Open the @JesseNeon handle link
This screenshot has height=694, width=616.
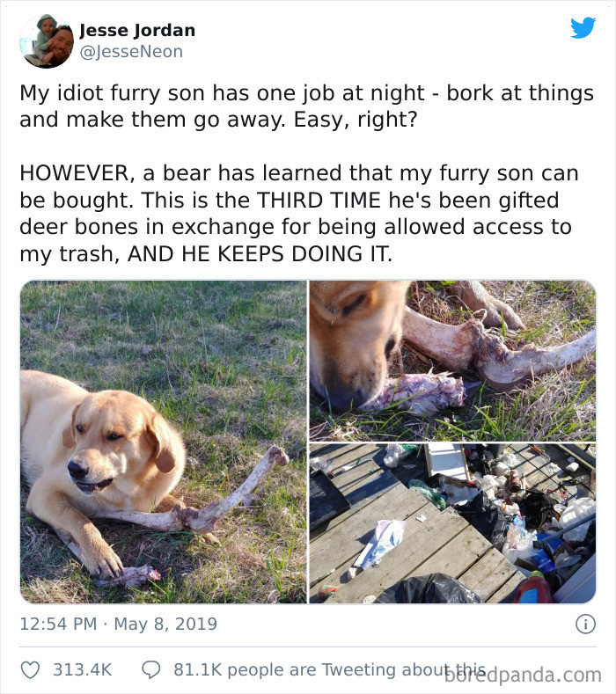(131, 52)
